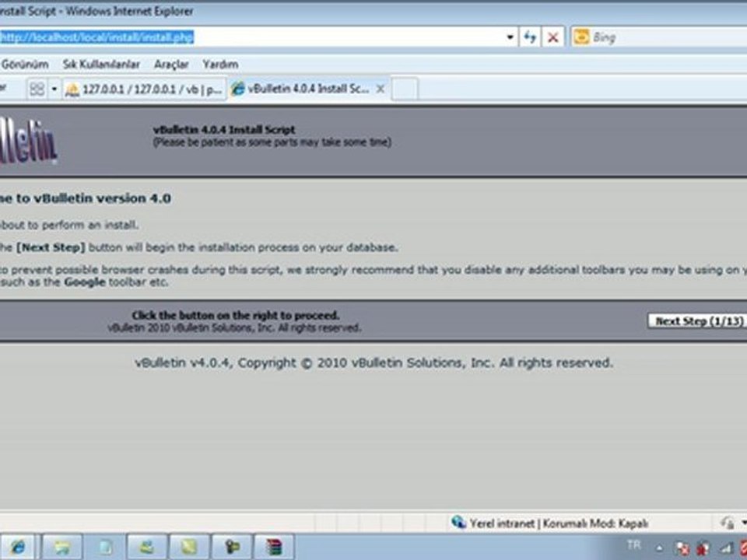Open a blank new tab
This screenshot has width=747, height=560.
(x=405, y=89)
